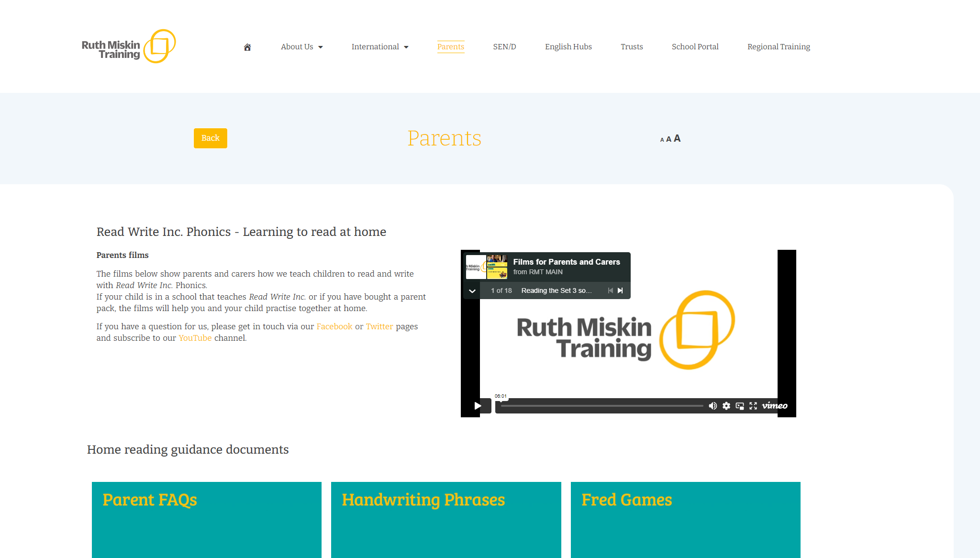
Task: Open the Facebook link
Action: click(334, 326)
